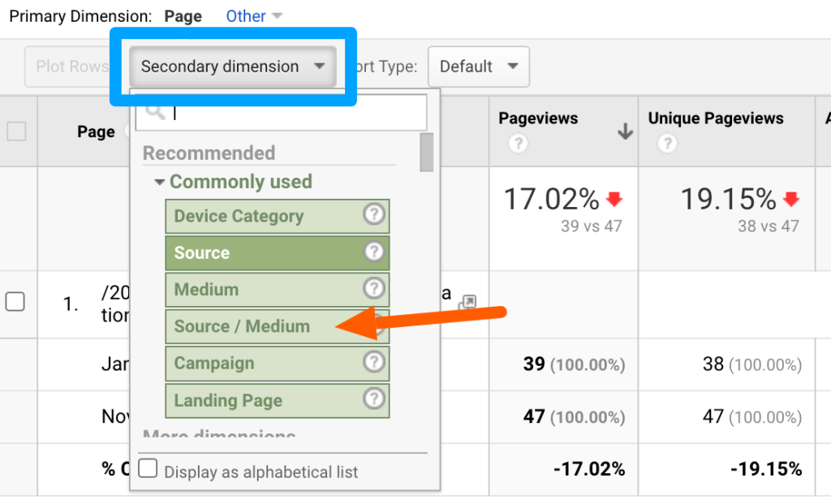Image resolution: width=831 pixels, height=504 pixels.
Task: Click the Recommended section heading
Action: click(209, 153)
